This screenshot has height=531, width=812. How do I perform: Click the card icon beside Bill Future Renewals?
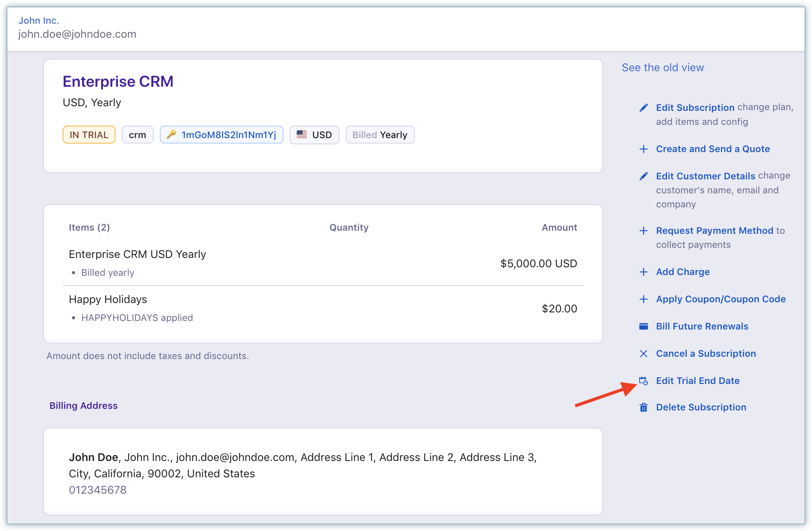click(x=644, y=326)
